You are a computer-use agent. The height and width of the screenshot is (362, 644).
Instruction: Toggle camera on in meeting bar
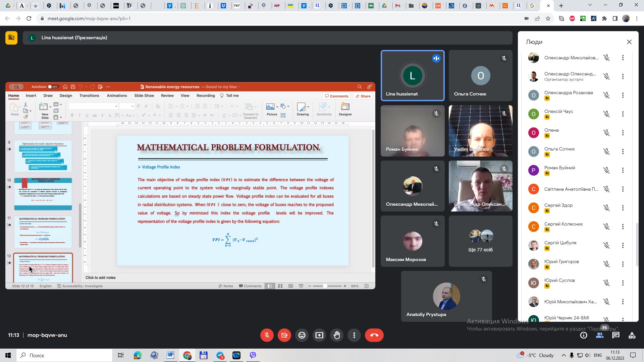(x=284, y=335)
